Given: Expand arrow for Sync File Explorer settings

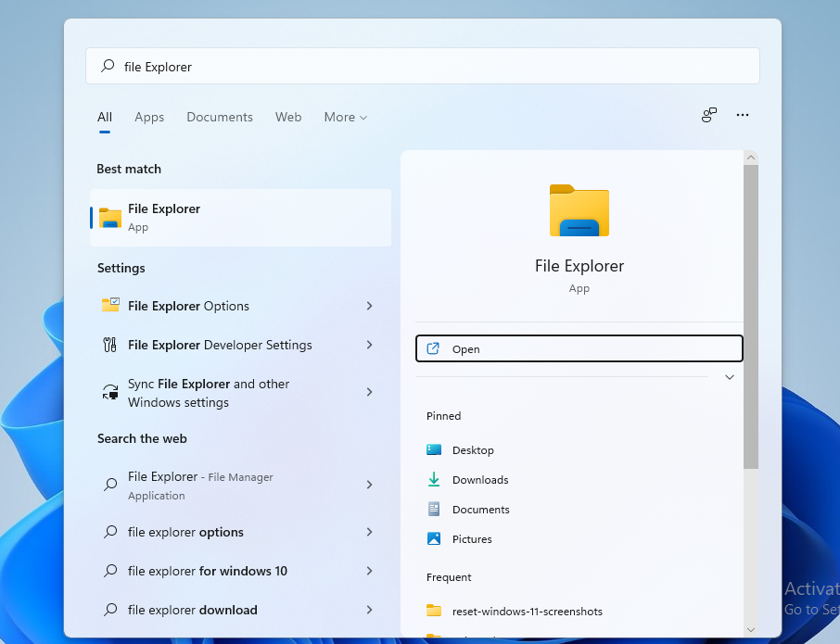Looking at the screenshot, I should pyautogui.click(x=369, y=392).
